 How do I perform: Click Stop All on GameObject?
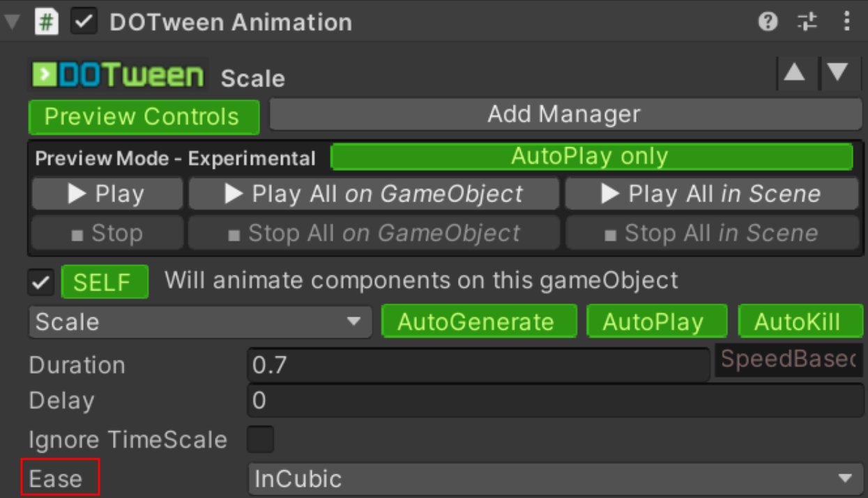(x=374, y=233)
